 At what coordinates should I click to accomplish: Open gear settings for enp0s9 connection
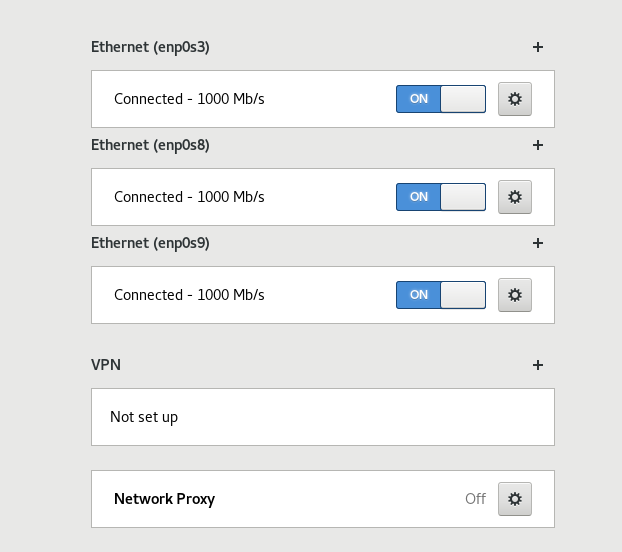[514, 295]
